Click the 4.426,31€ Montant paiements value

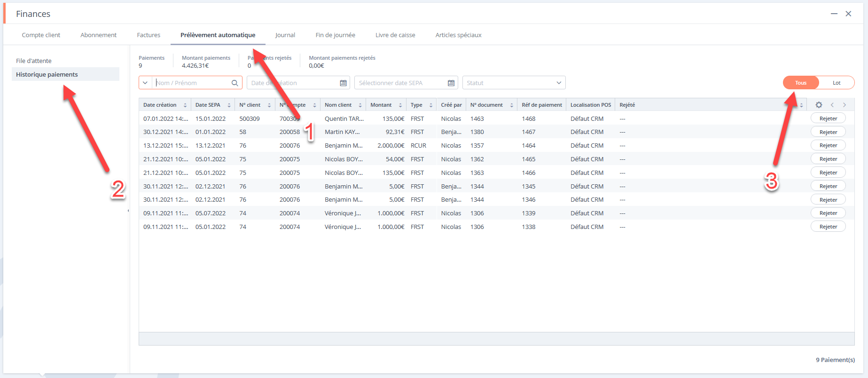tap(195, 66)
